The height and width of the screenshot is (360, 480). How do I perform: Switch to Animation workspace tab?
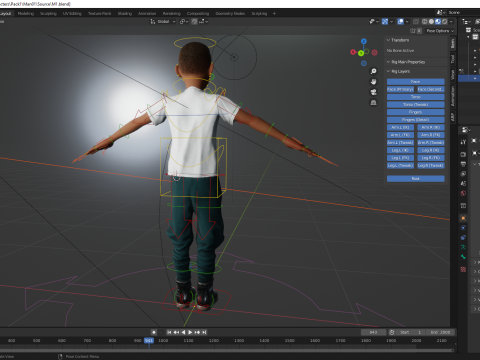click(x=147, y=14)
